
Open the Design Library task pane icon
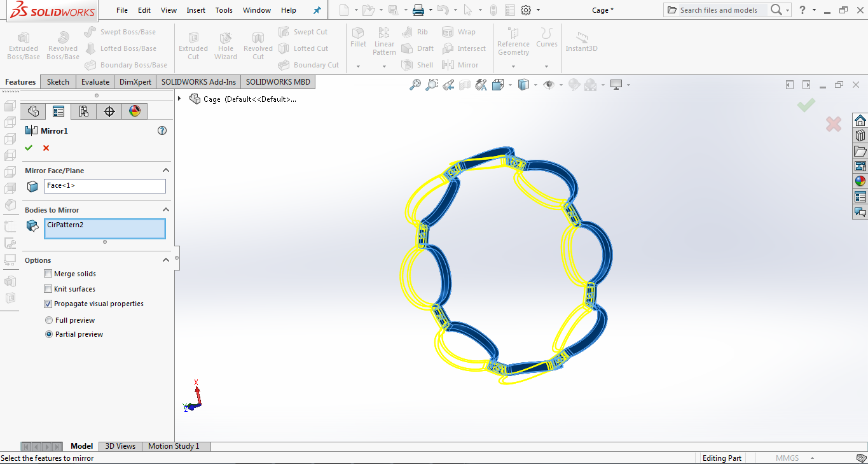click(x=860, y=136)
